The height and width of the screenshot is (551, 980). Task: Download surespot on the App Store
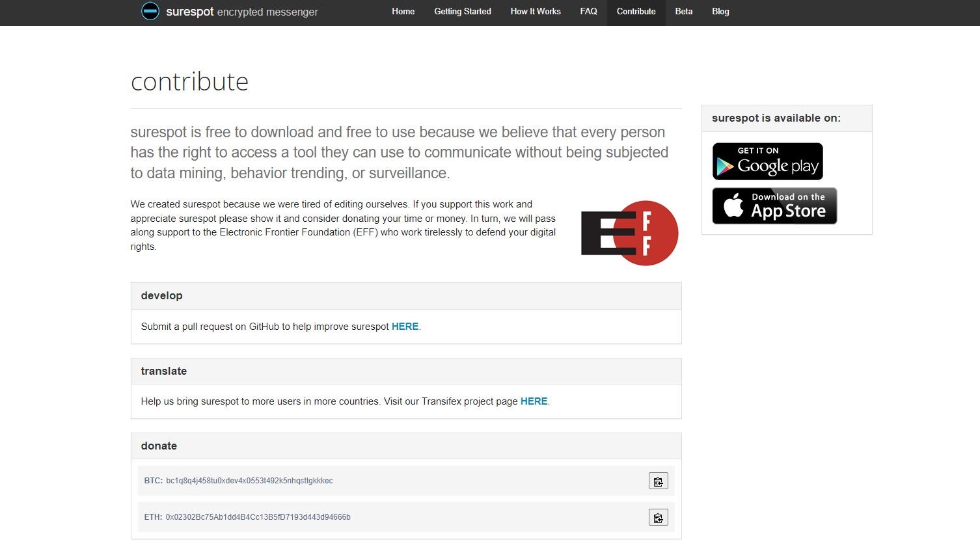point(774,206)
